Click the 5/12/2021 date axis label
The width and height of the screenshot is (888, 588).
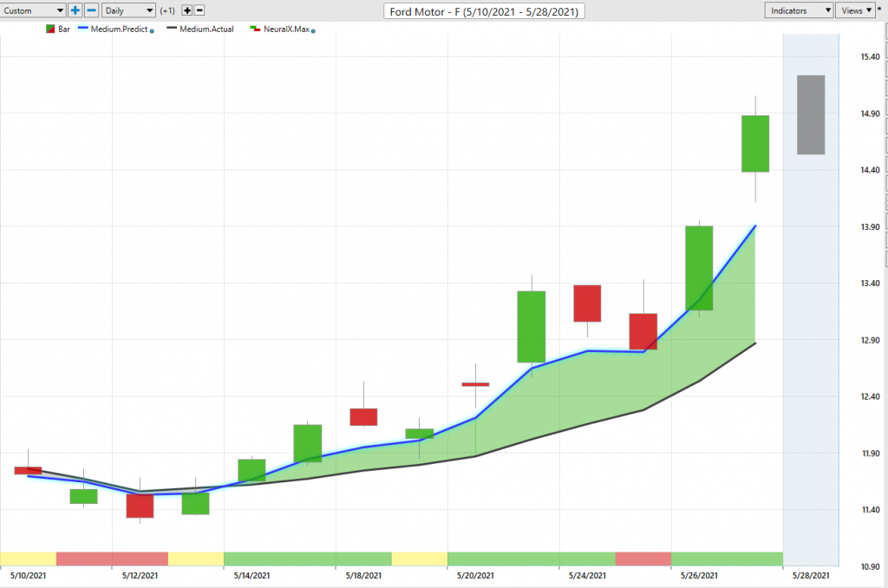tap(140, 576)
